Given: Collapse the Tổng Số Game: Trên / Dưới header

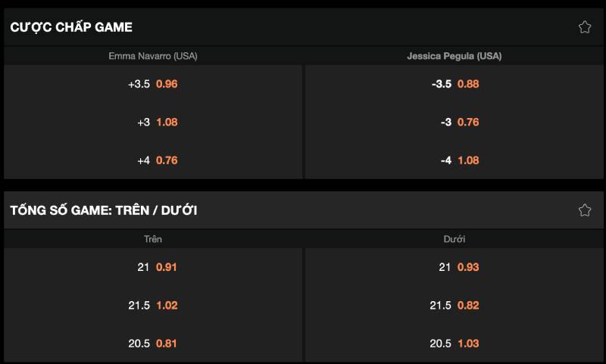Looking at the screenshot, I should pyautogui.click(x=104, y=210).
